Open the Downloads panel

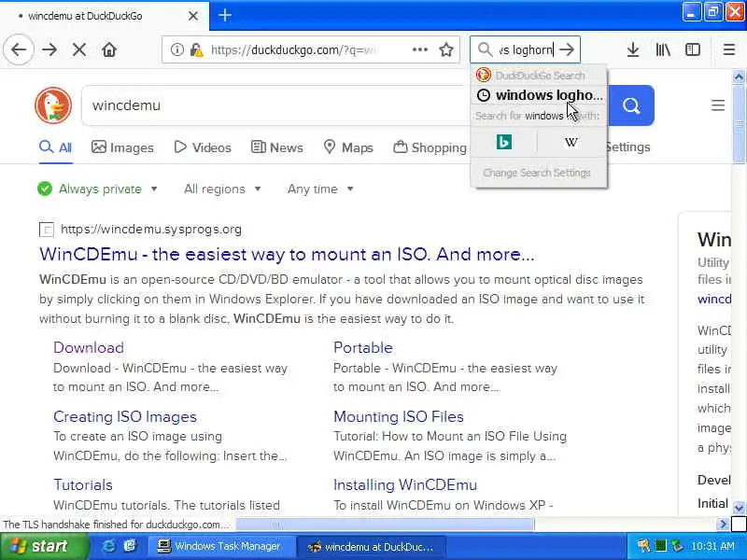(633, 49)
